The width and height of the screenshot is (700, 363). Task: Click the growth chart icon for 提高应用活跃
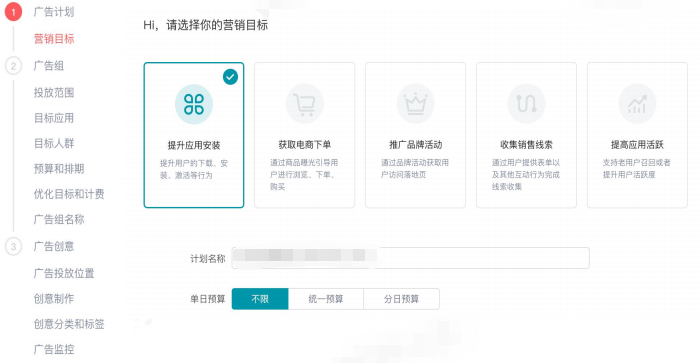[x=637, y=104]
